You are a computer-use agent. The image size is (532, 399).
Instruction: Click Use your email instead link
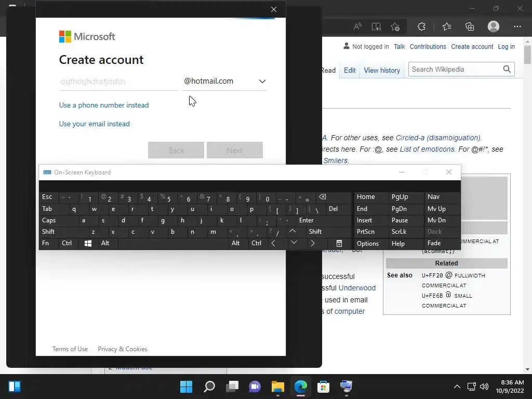[x=95, y=124]
